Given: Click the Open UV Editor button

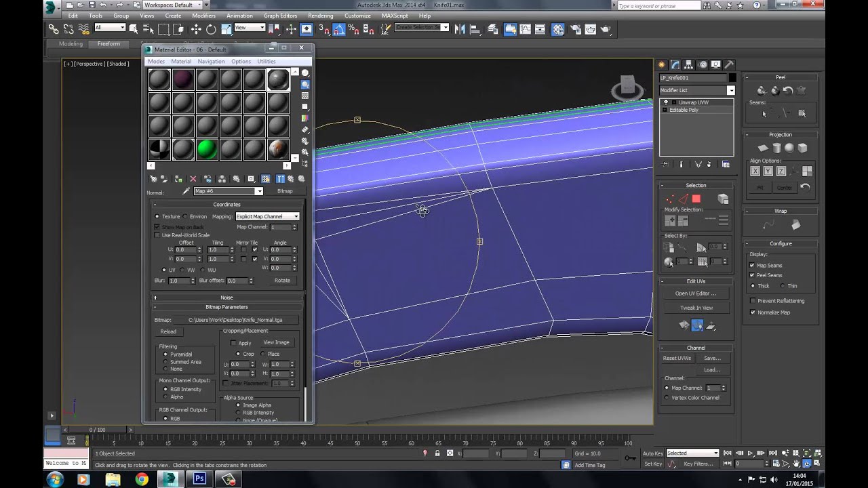Looking at the screenshot, I should coord(695,293).
